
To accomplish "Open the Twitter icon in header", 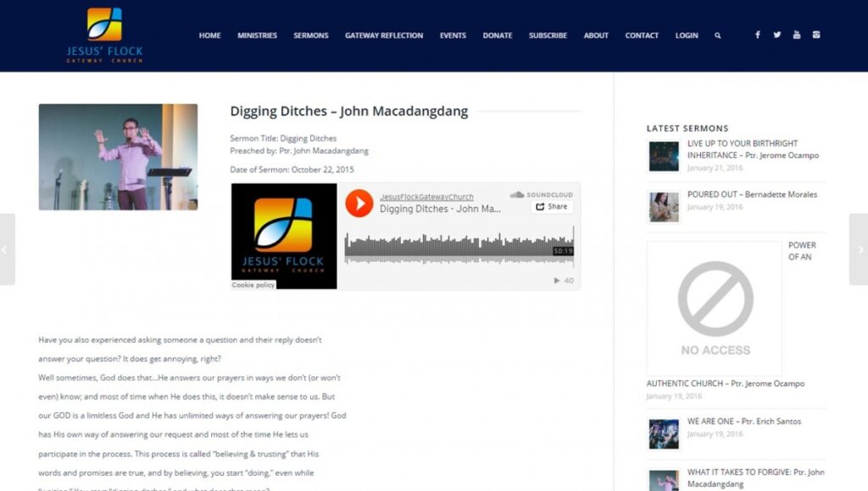I will pos(776,36).
